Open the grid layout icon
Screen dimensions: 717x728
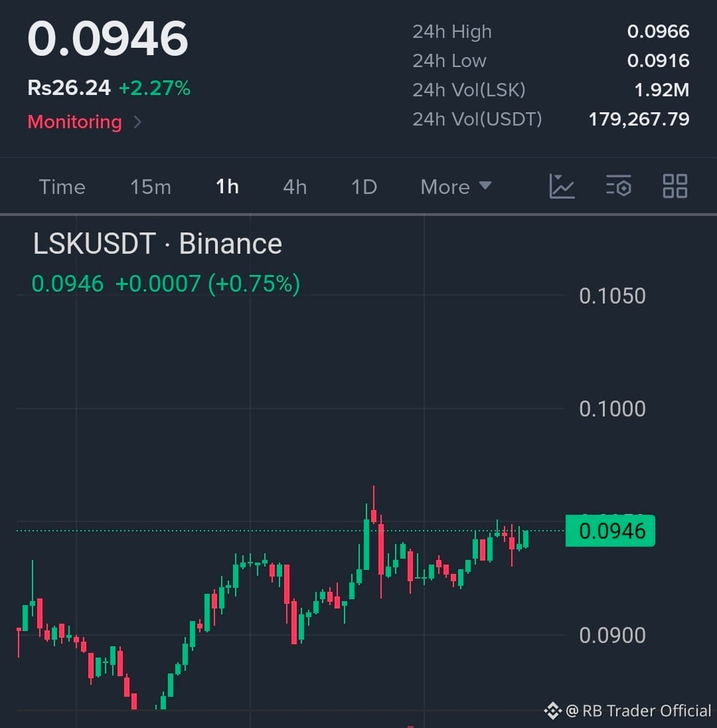click(x=675, y=186)
